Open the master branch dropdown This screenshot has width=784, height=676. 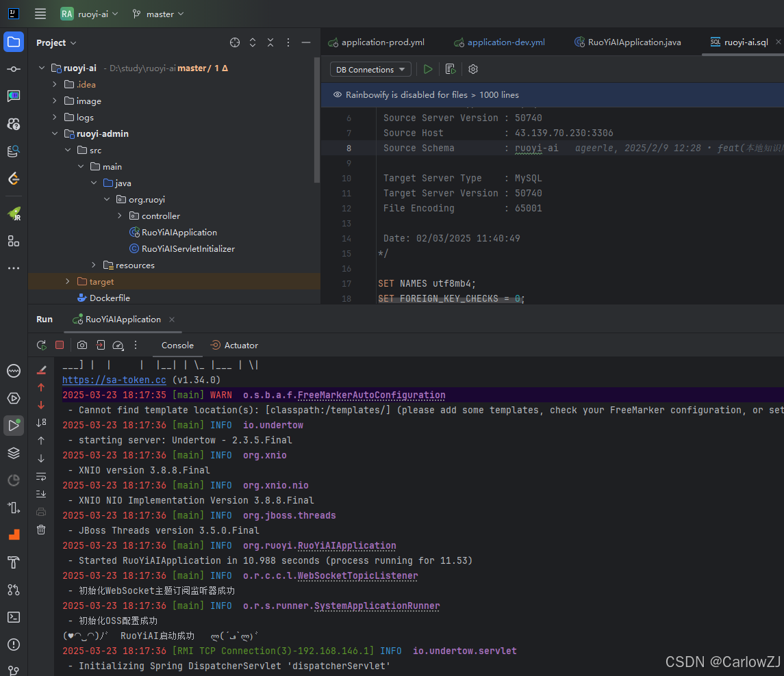(x=158, y=14)
